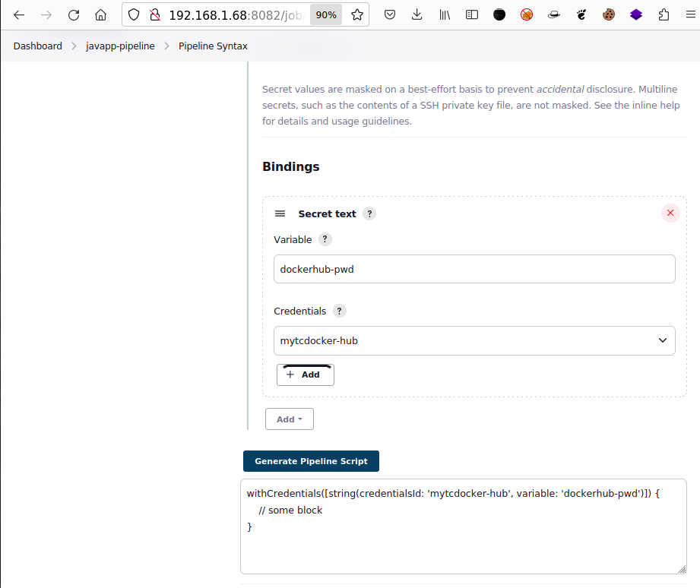Add a new credential with + Add

[x=306, y=375]
